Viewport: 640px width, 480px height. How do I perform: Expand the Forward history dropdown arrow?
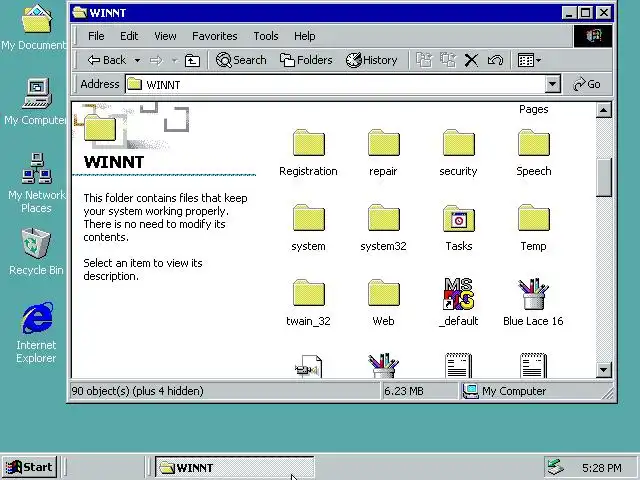click(x=174, y=61)
